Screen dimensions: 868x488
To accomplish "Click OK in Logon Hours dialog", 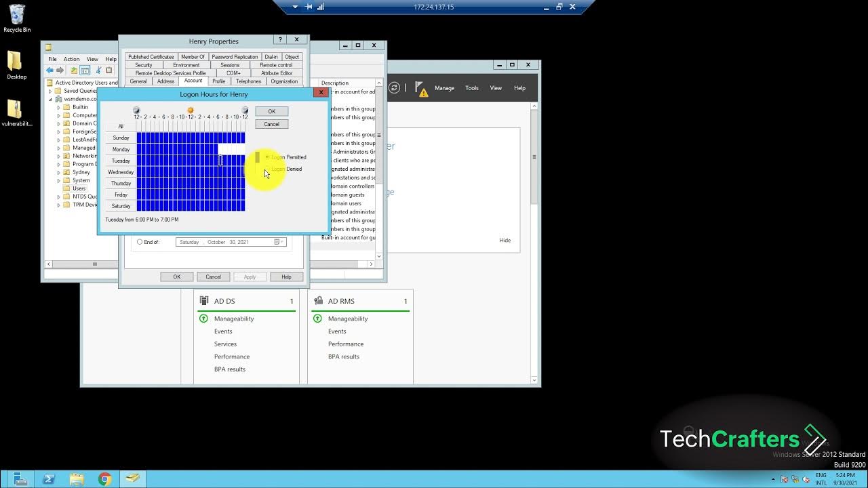I will click(x=272, y=112).
